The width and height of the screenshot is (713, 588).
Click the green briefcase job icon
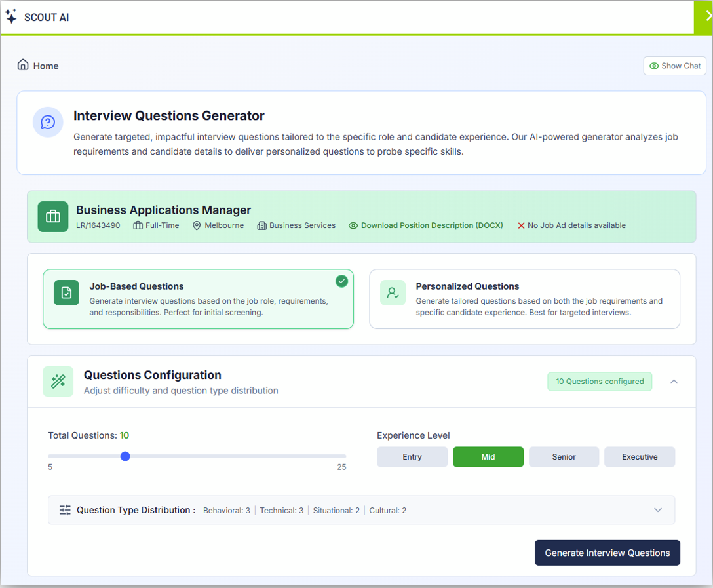(53, 217)
